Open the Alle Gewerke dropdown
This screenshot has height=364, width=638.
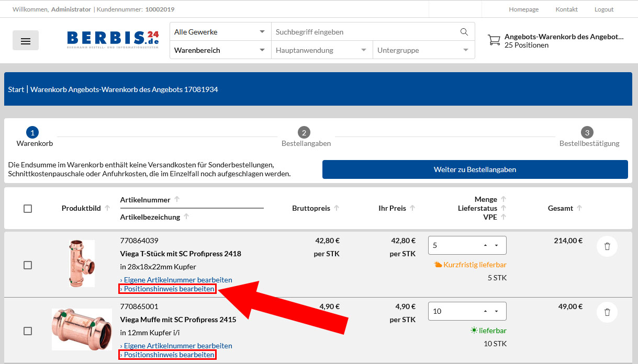click(x=220, y=32)
